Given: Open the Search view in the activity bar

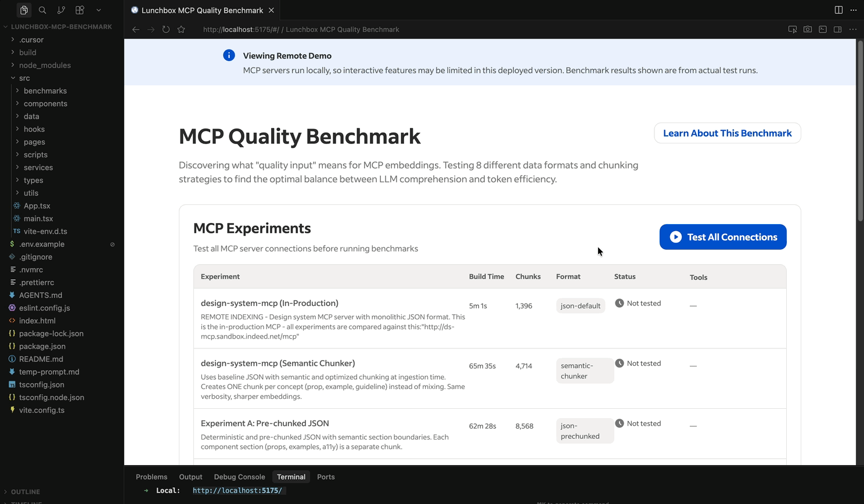Looking at the screenshot, I should click(x=42, y=10).
